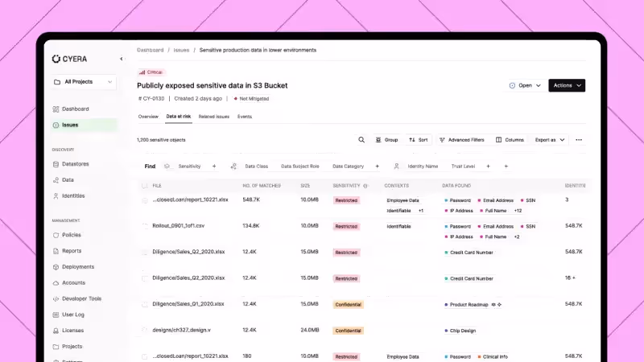Switch to the Data at risk tab

pyautogui.click(x=178, y=117)
